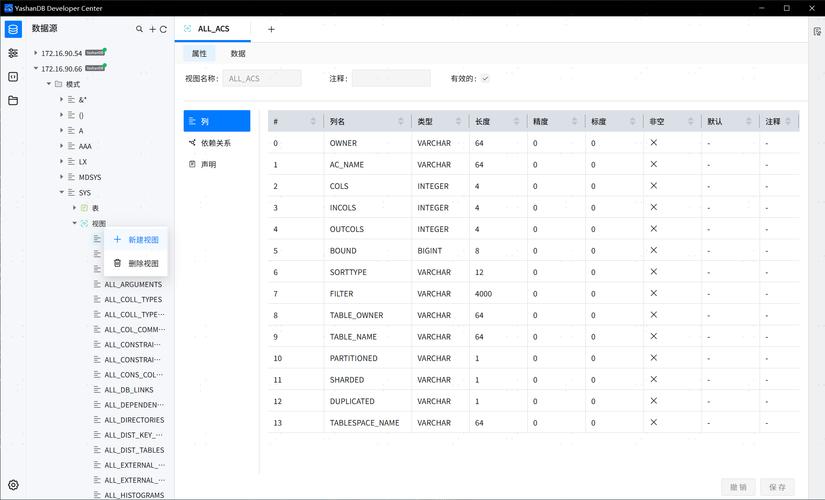Open the 依赖关系 section

pyautogui.click(x=215, y=143)
